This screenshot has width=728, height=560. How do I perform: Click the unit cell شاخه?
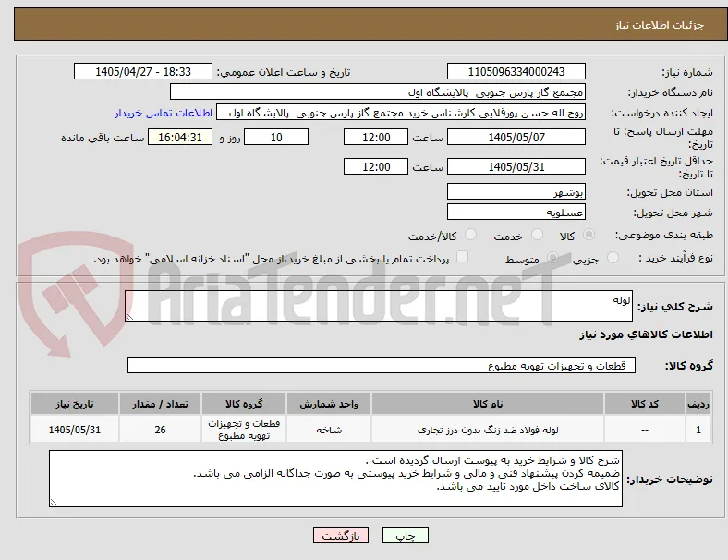[x=329, y=430]
